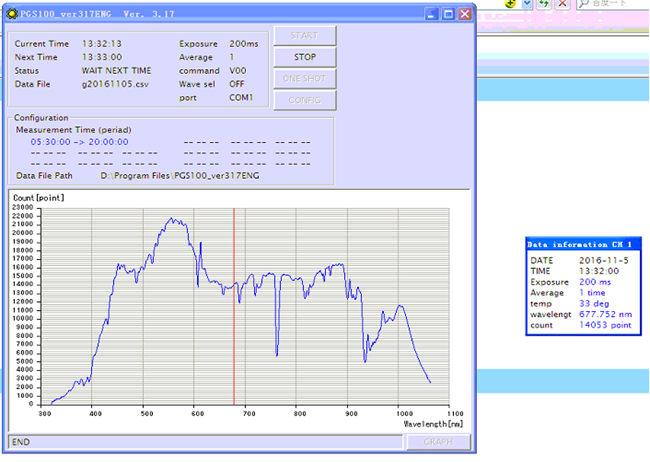Open the CONFIG button
Image resolution: width=650 pixels, height=462 pixels.
coord(305,100)
